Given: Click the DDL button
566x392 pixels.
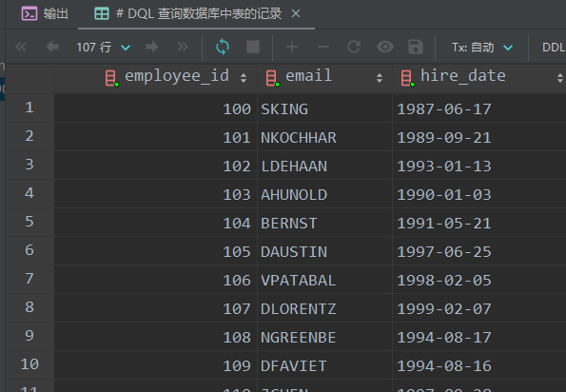Looking at the screenshot, I should [554, 48].
